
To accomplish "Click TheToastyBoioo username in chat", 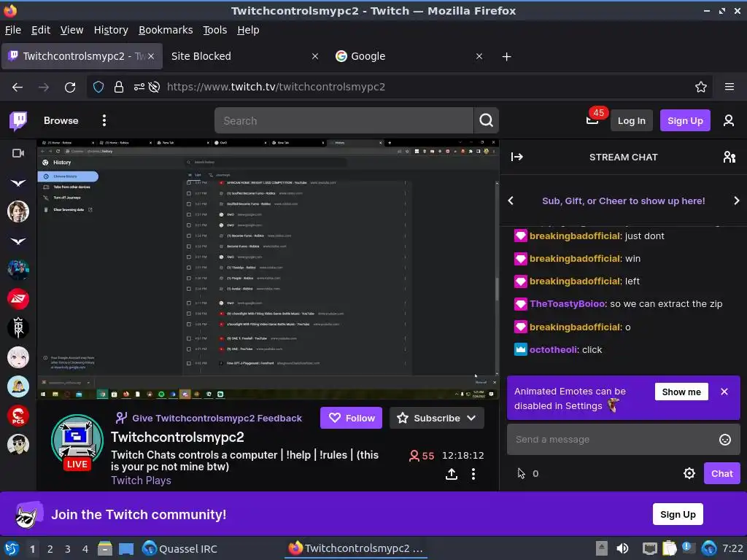I will [567, 304].
